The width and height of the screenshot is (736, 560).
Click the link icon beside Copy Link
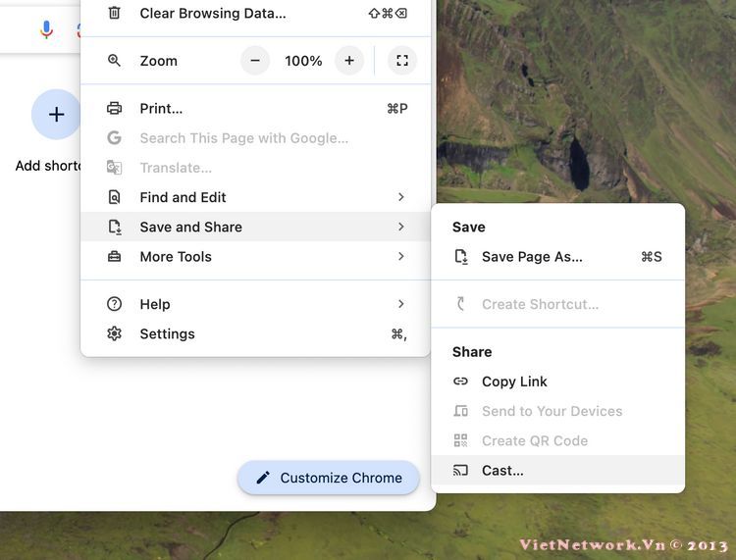pyautogui.click(x=460, y=382)
